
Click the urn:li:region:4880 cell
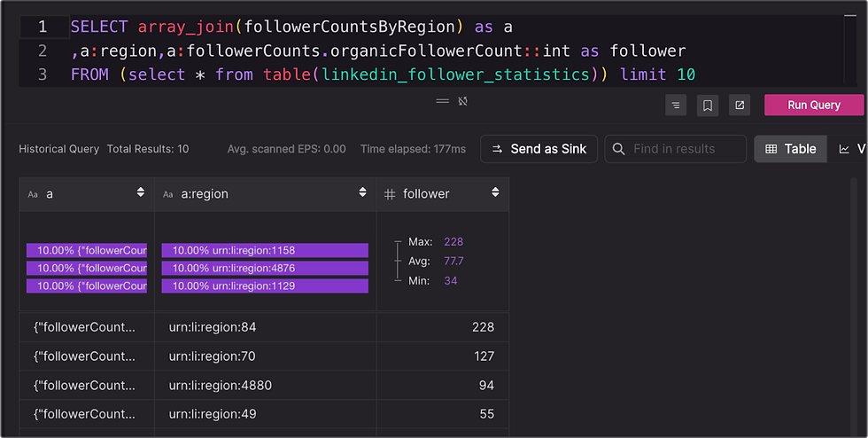[x=265, y=385]
